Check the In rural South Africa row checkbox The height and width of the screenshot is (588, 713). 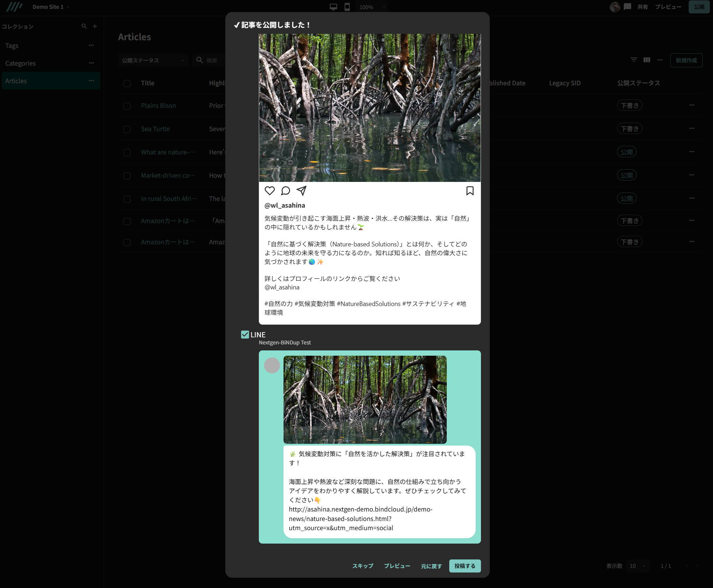[x=127, y=199]
